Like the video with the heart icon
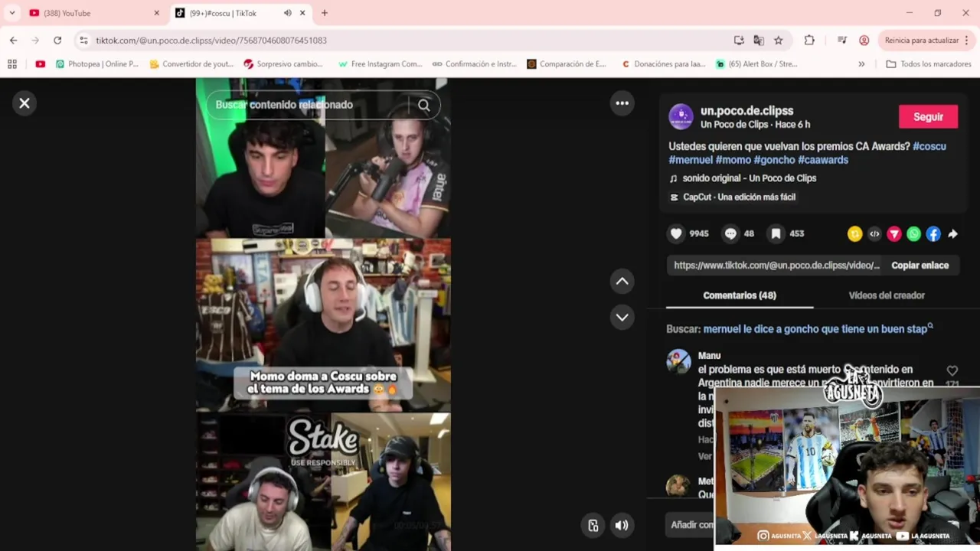This screenshot has height=551, width=980. point(676,233)
